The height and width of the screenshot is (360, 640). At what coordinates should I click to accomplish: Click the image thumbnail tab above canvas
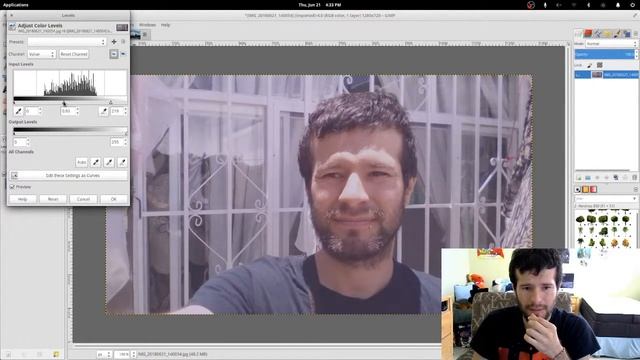click(x=136, y=35)
